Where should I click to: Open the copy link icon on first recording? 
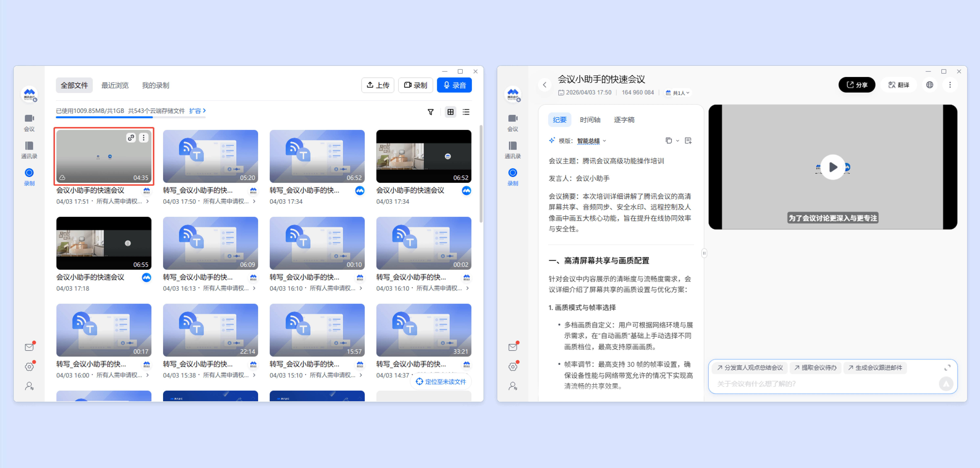(x=131, y=138)
